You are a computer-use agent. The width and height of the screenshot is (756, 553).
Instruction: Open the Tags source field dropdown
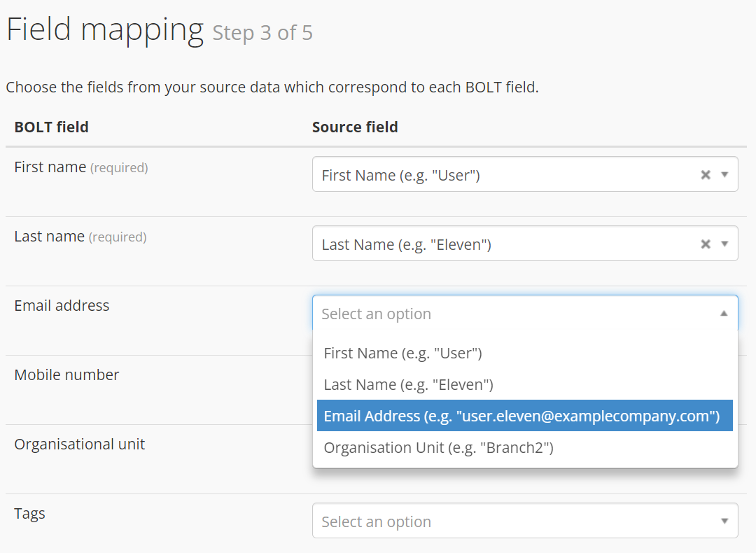[x=525, y=521]
